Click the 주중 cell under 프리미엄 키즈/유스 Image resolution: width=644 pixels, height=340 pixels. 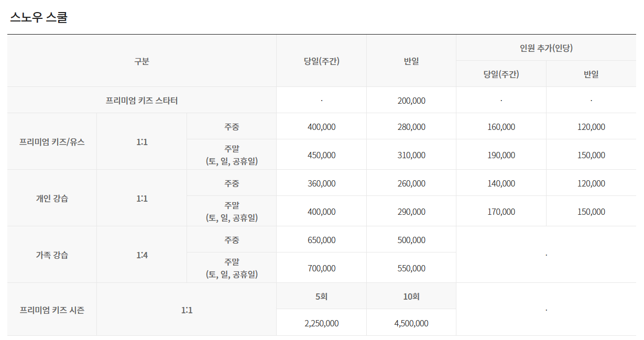pos(232,126)
